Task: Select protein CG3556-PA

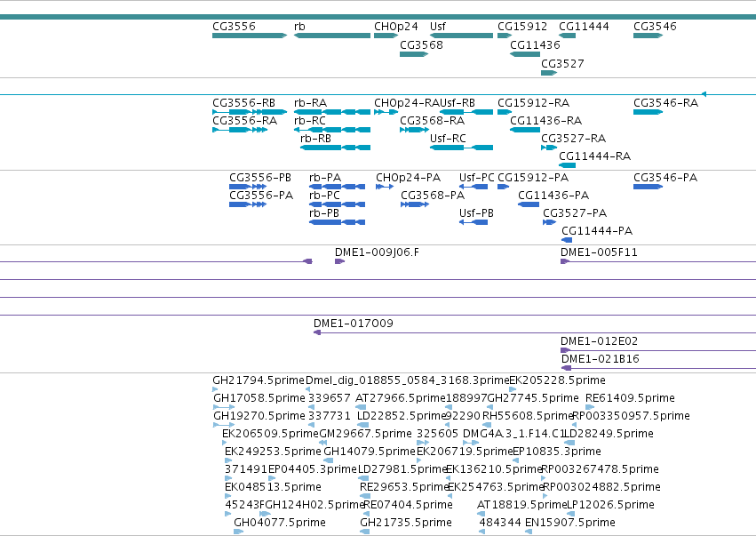Action: coord(248,204)
